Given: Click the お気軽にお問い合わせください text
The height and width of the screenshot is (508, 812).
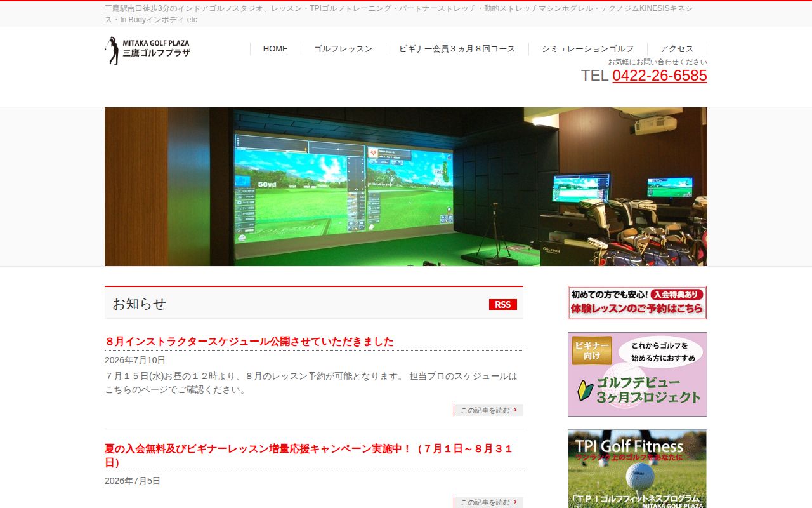Looking at the screenshot, I should point(657,62).
